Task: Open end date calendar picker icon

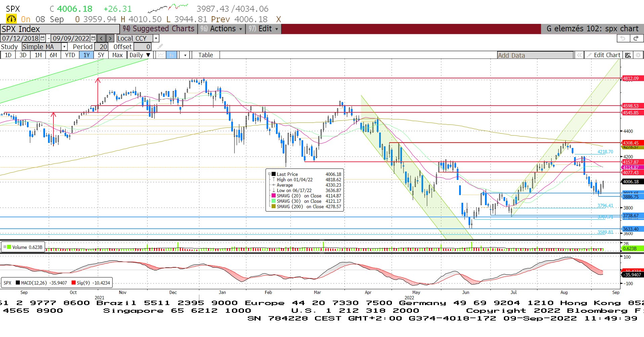Action: pos(93,38)
